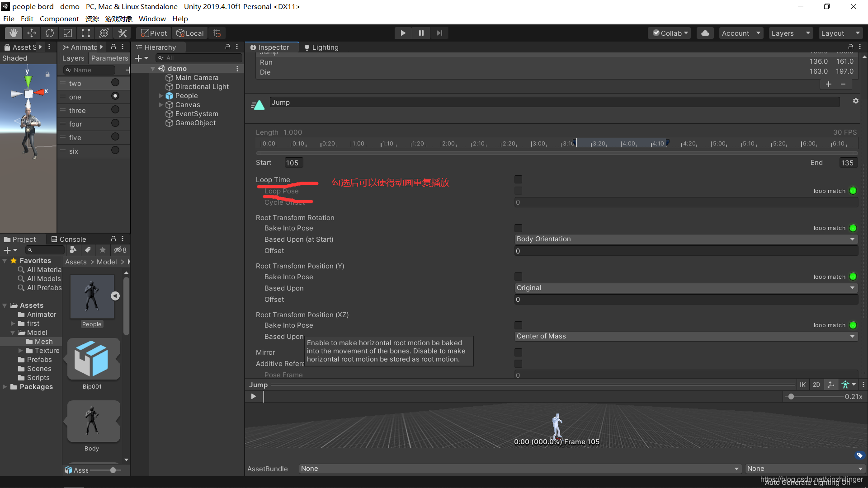
Task: Select the Scale tool
Action: click(x=68, y=33)
